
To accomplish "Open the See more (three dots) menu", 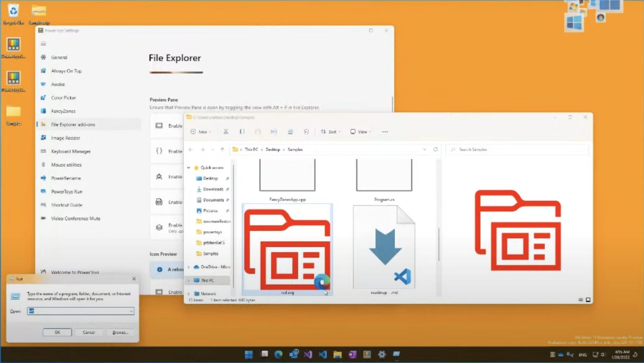I will click(385, 132).
